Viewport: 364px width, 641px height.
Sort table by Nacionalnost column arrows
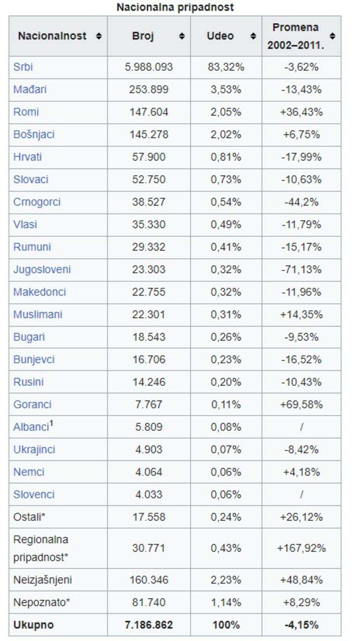tap(99, 36)
